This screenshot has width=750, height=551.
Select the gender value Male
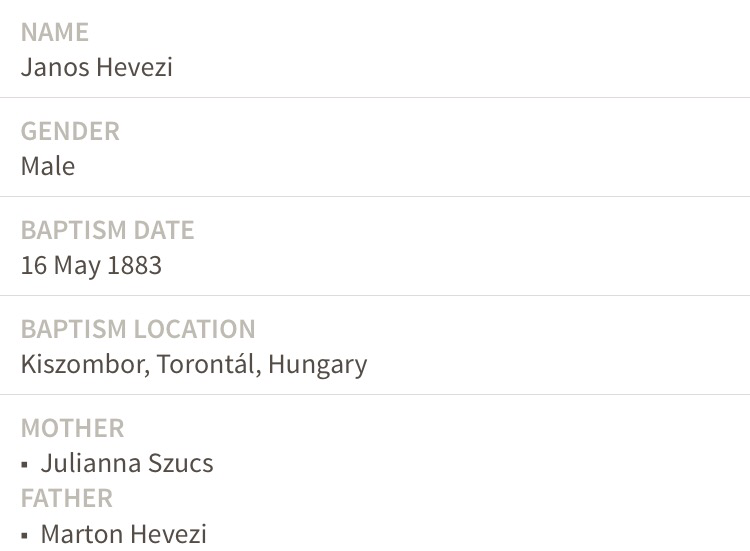click(48, 166)
